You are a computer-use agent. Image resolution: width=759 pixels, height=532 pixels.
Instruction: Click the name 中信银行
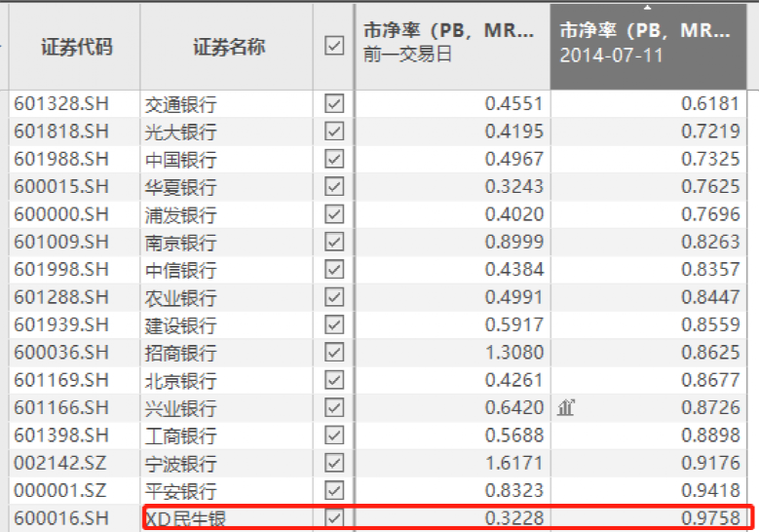click(180, 270)
